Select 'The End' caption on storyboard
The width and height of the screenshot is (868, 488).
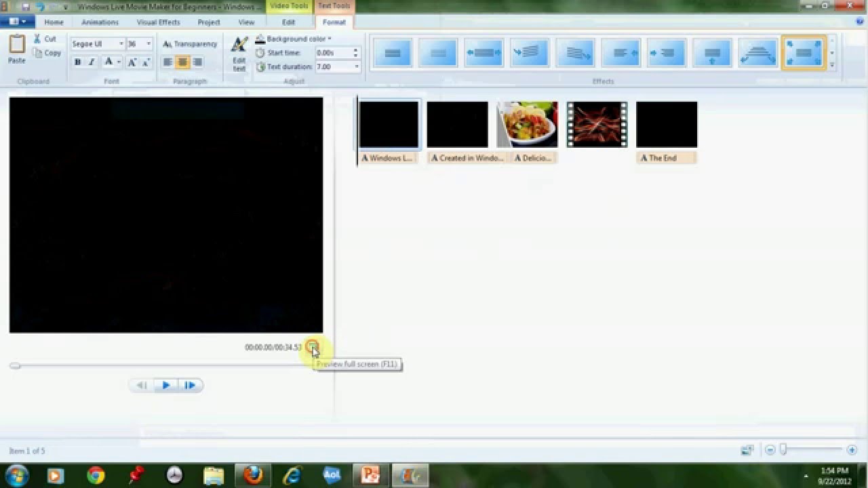tap(667, 158)
